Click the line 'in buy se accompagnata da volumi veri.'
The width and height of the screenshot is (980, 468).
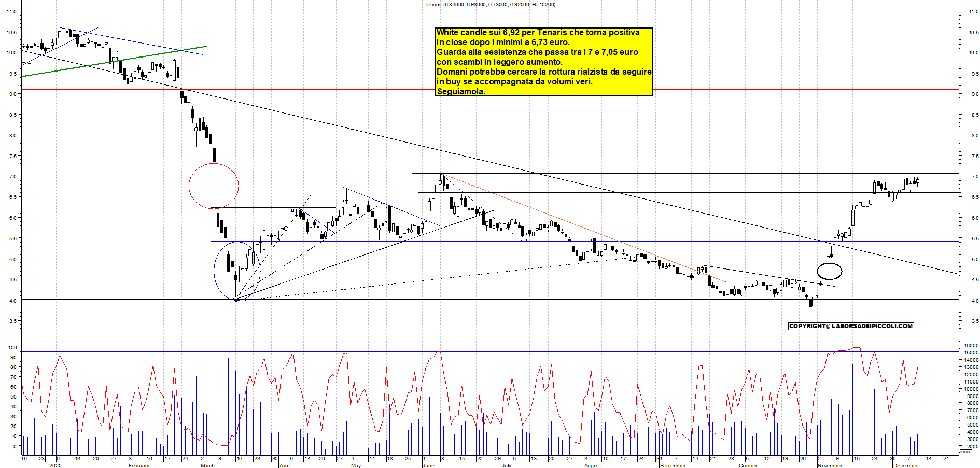[x=514, y=81]
